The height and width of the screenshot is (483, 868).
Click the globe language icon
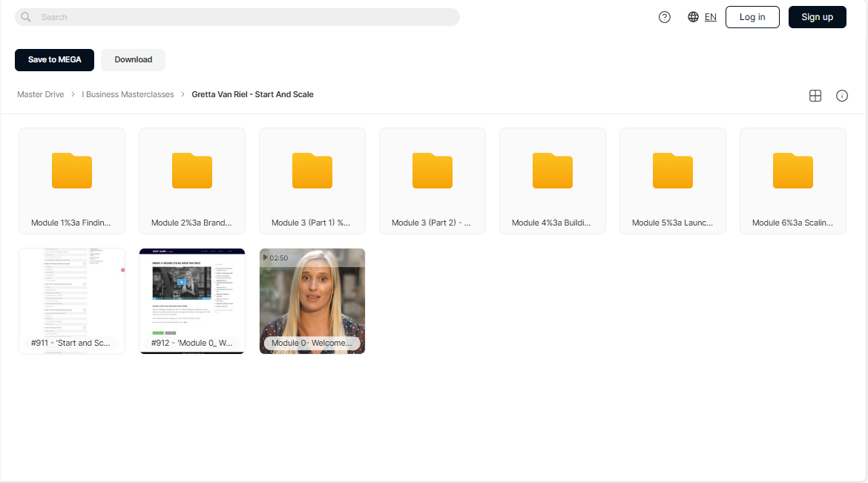click(693, 17)
